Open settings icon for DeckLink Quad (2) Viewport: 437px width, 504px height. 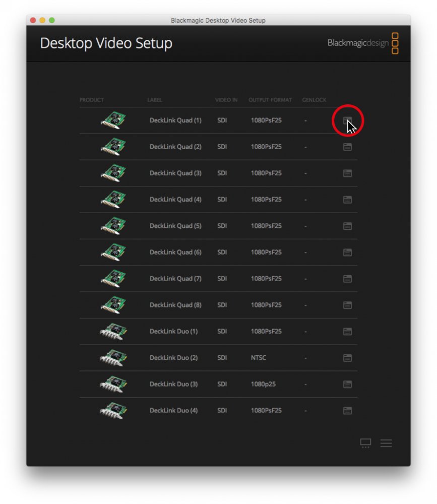[x=347, y=147]
